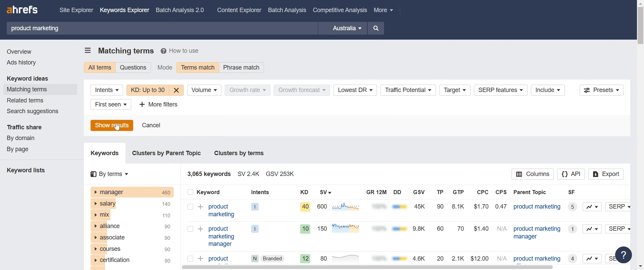Open the More menu in top navigation

point(383,10)
